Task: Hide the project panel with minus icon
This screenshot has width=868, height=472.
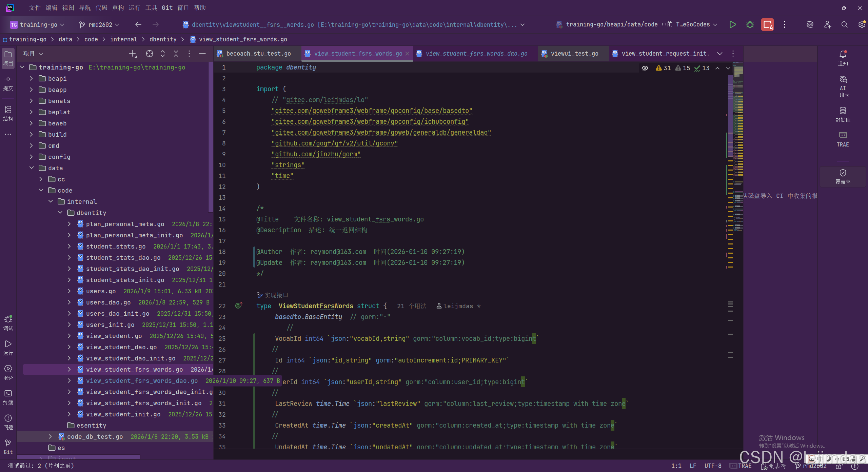Action: (x=202, y=54)
